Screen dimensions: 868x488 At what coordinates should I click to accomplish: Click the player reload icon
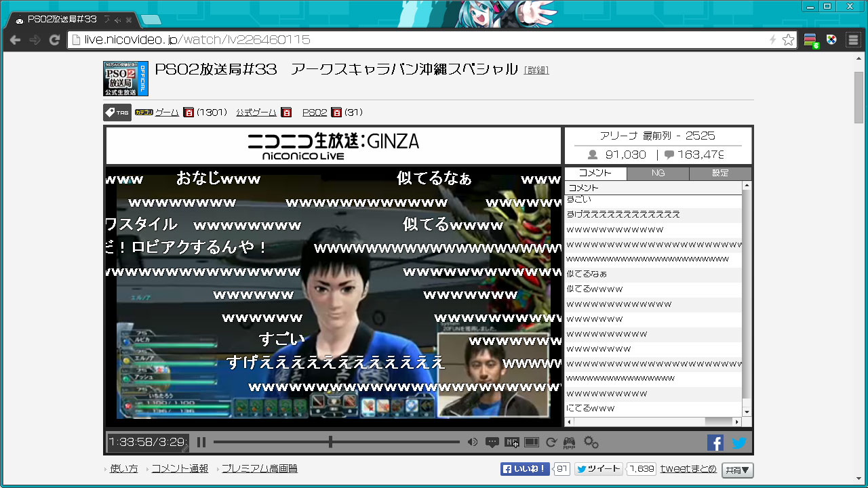pyautogui.click(x=551, y=443)
